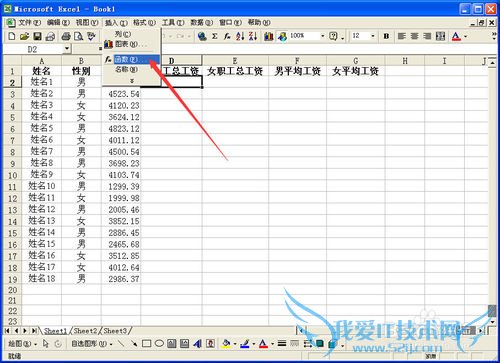Apply red Font Color on drawing toolbar
500x363 pixels.
263,343
